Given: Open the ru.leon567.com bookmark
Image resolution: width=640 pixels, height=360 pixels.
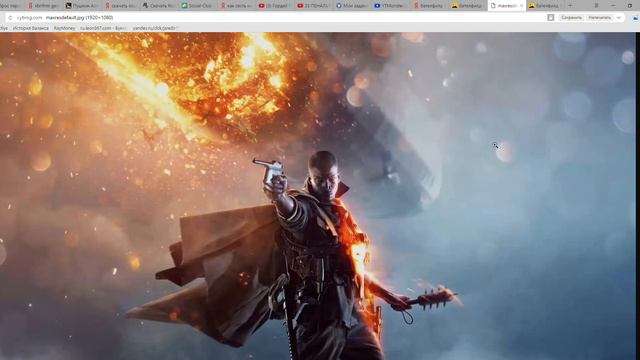Looking at the screenshot, I should [103, 28].
